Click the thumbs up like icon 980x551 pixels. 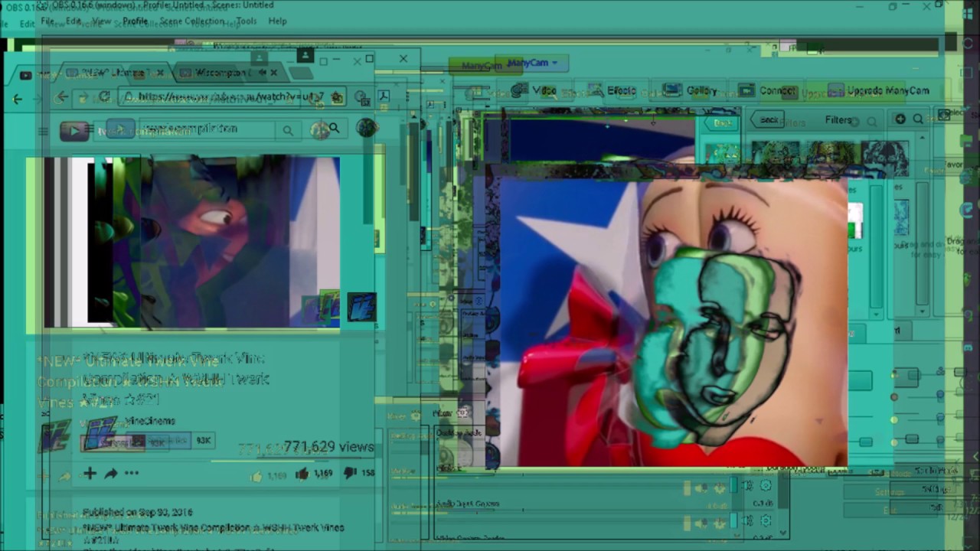tap(302, 474)
